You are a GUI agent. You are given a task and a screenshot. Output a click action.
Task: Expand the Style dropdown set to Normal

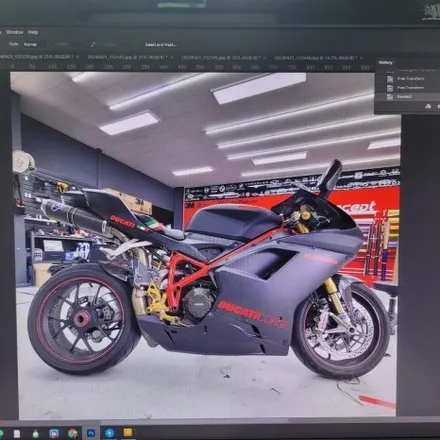tap(36, 44)
